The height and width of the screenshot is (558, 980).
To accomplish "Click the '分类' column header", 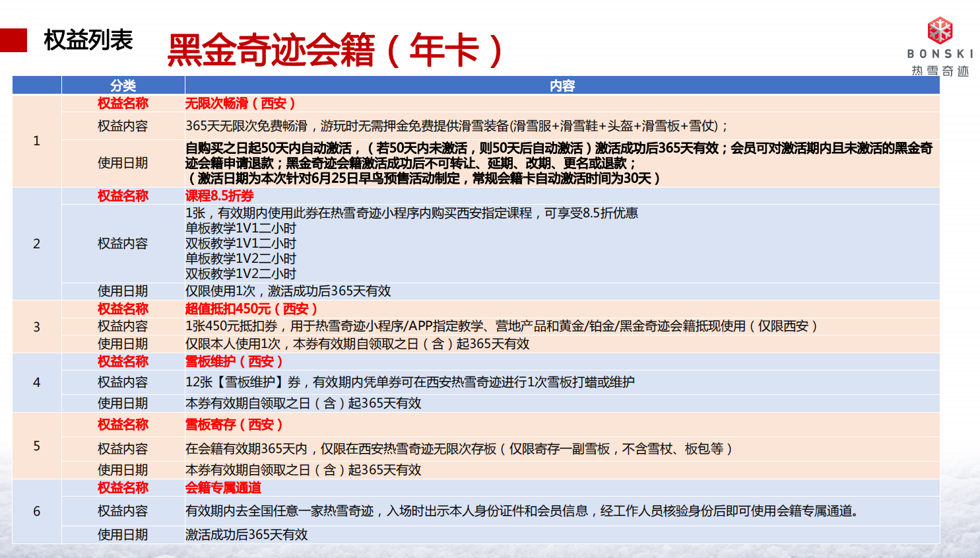I will click(x=123, y=86).
